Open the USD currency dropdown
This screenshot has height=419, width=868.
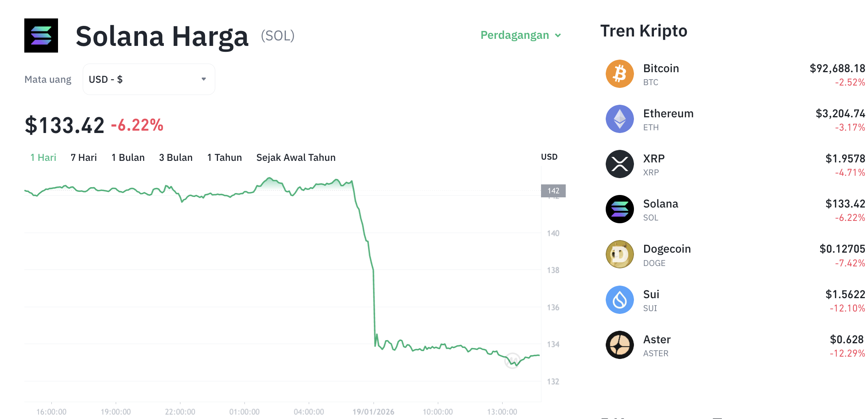[x=149, y=79]
